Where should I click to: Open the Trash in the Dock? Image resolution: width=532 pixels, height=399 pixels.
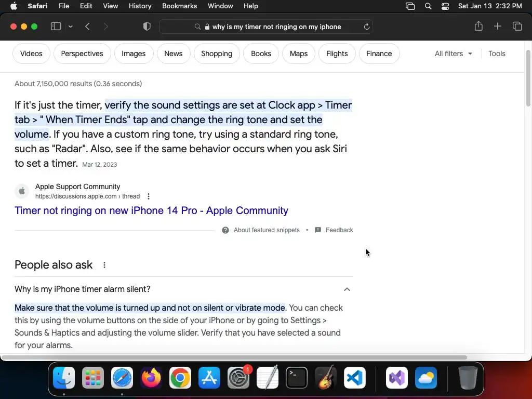(468, 378)
